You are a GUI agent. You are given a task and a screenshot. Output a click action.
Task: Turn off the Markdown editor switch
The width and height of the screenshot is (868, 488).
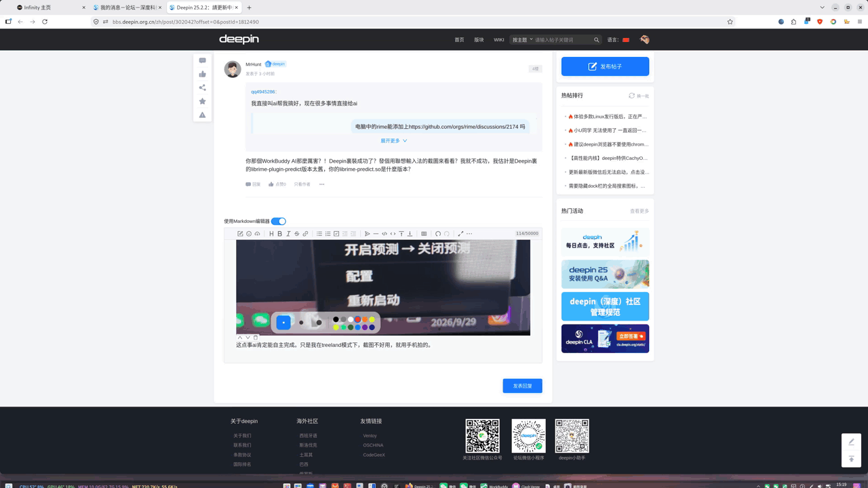click(279, 221)
